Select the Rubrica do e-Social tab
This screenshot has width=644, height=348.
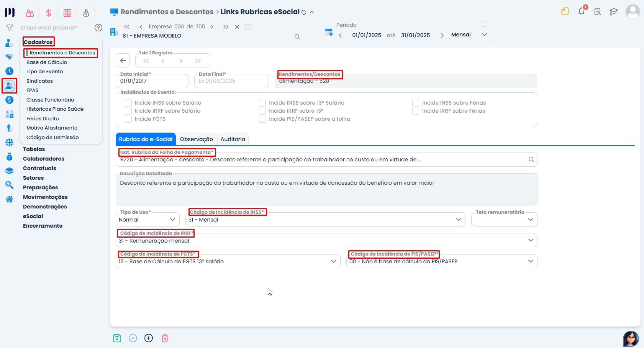[146, 139]
